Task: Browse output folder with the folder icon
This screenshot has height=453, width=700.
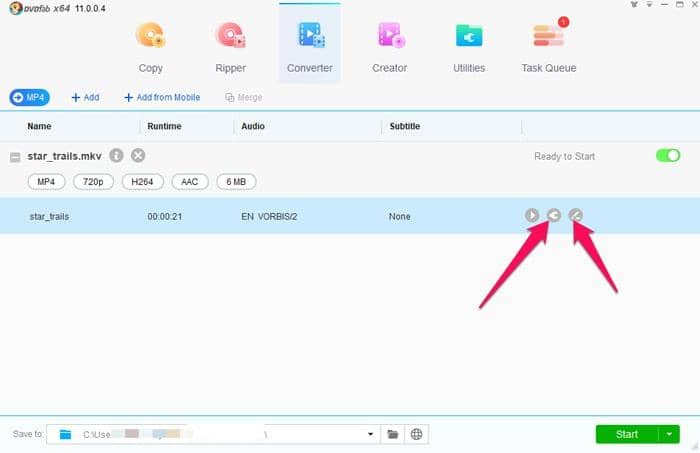Action: coord(392,434)
